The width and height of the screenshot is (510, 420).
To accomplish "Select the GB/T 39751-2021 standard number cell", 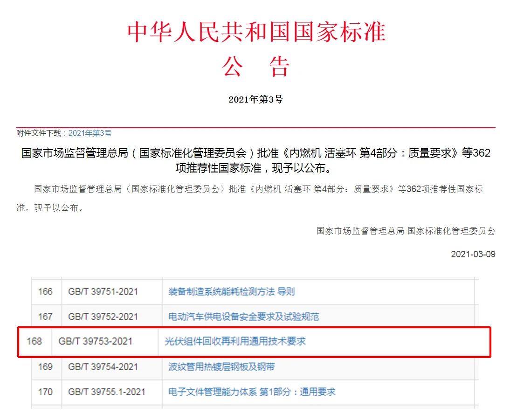I will pyautogui.click(x=103, y=292).
